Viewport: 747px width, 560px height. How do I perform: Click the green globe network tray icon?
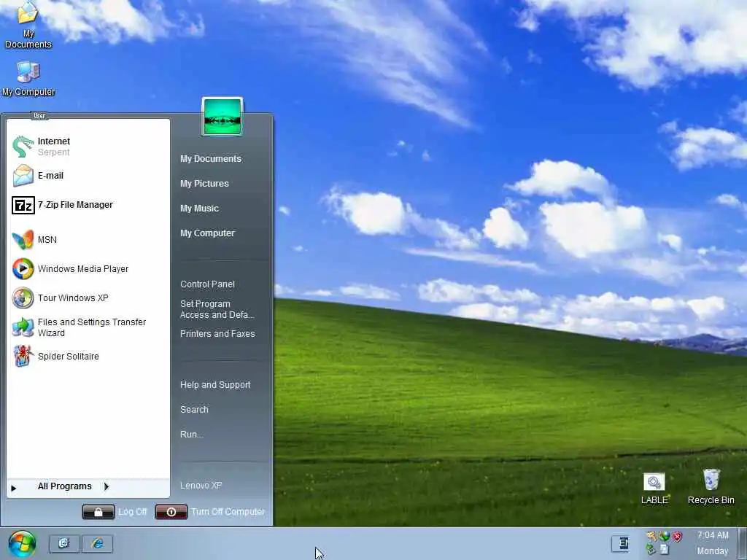point(664,537)
